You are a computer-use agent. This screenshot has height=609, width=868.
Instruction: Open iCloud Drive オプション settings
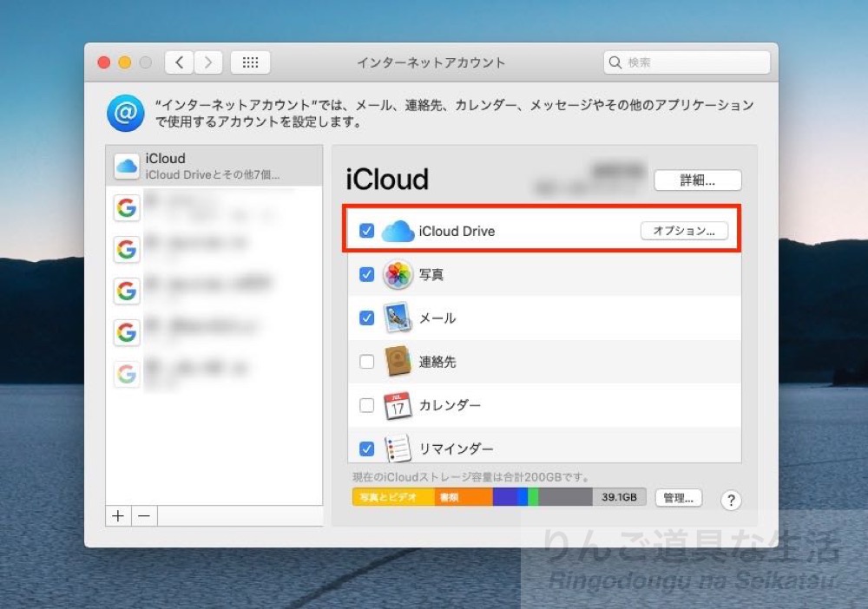coord(685,231)
